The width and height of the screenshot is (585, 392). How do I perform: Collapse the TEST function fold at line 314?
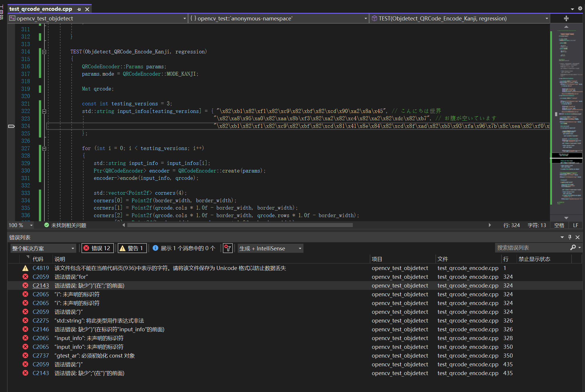[x=44, y=52]
